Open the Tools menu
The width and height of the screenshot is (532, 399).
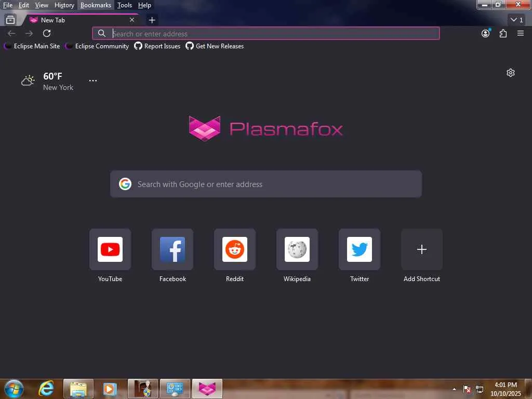(x=125, y=5)
